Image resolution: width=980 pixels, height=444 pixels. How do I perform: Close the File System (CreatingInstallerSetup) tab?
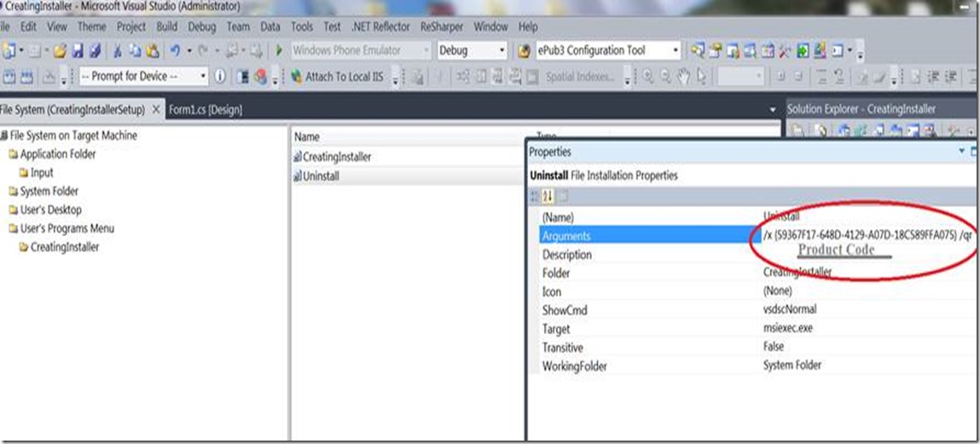(156, 110)
